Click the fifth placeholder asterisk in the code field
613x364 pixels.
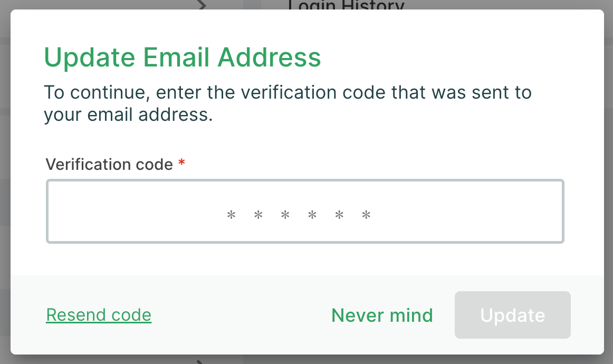point(339,215)
